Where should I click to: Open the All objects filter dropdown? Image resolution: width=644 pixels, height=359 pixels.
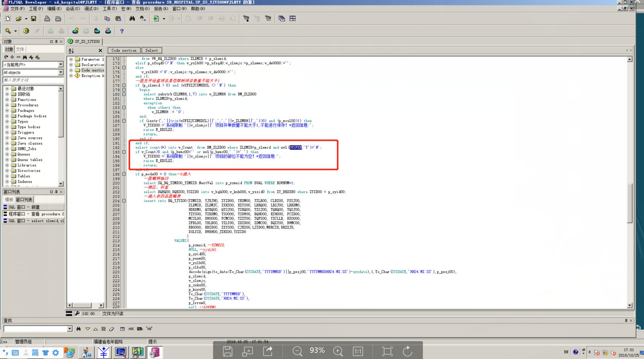tap(61, 73)
